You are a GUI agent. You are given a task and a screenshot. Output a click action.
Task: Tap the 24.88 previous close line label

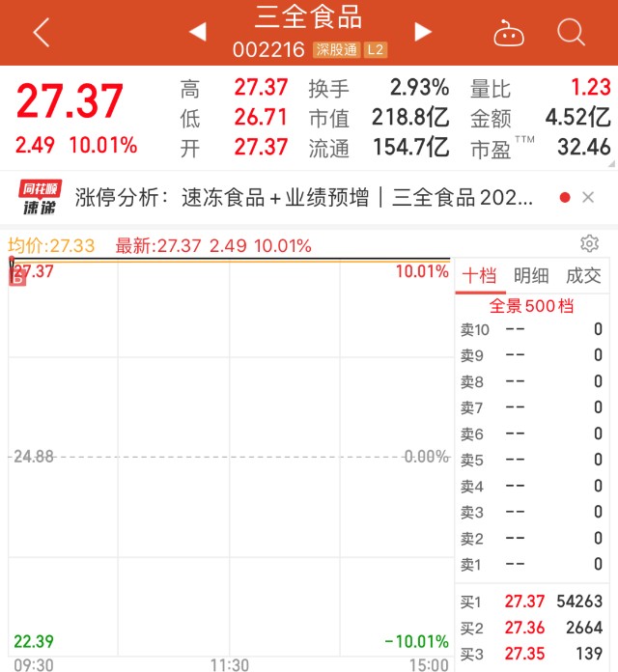pyautogui.click(x=34, y=457)
